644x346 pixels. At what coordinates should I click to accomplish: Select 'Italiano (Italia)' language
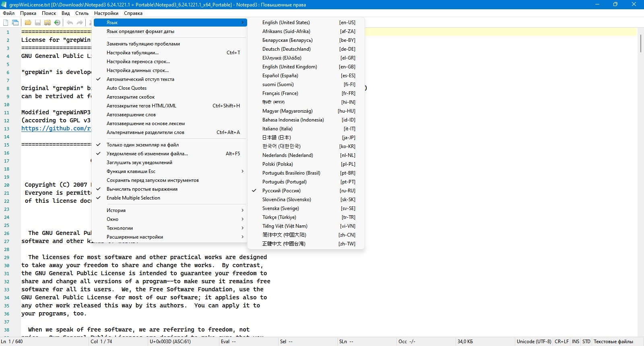[306, 129]
